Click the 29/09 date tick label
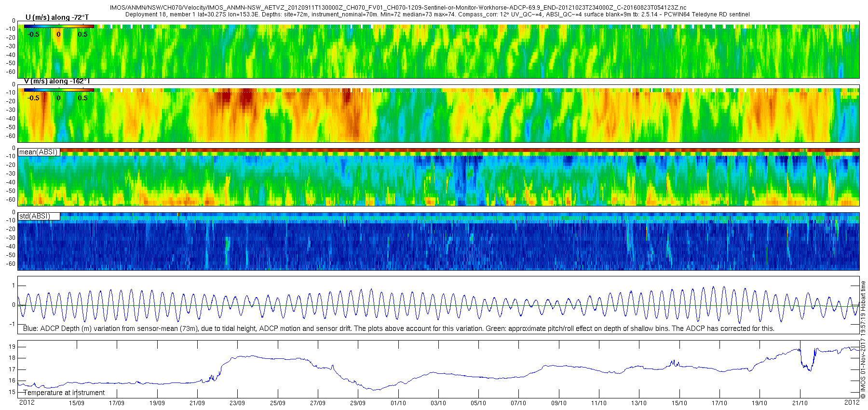The image size is (868, 410). point(357,403)
